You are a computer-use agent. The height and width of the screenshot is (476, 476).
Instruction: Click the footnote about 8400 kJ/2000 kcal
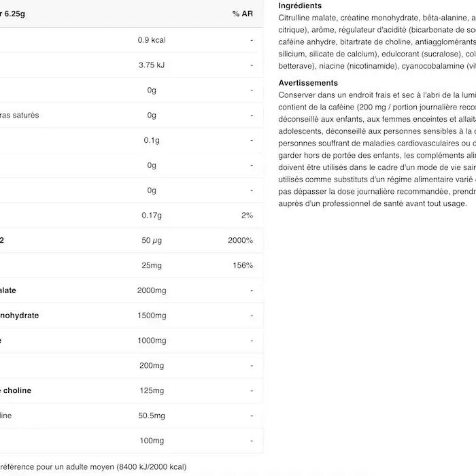coord(93,467)
